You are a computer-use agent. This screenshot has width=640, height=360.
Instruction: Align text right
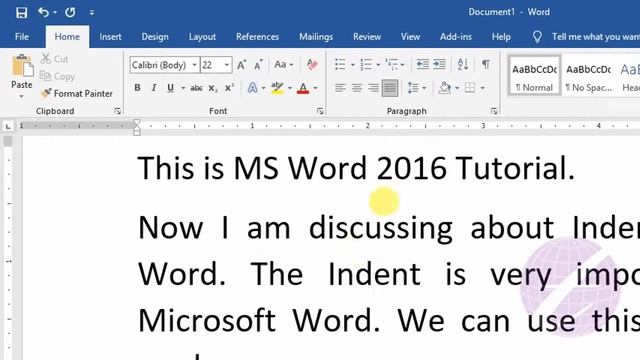373,88
